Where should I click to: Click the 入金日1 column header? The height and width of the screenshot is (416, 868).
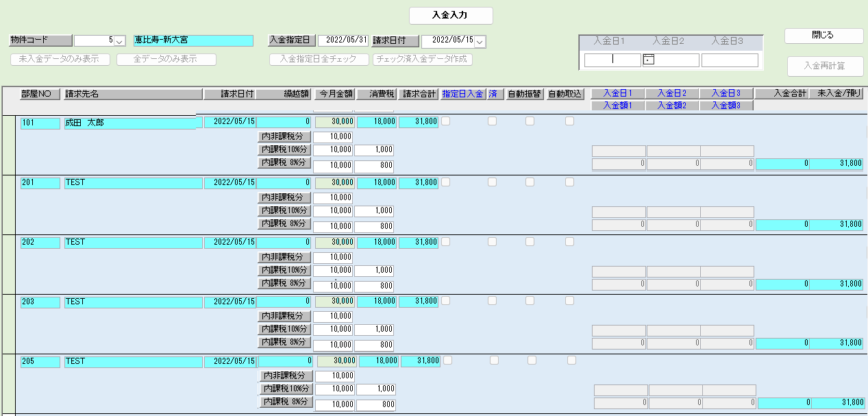pos(617,93)
